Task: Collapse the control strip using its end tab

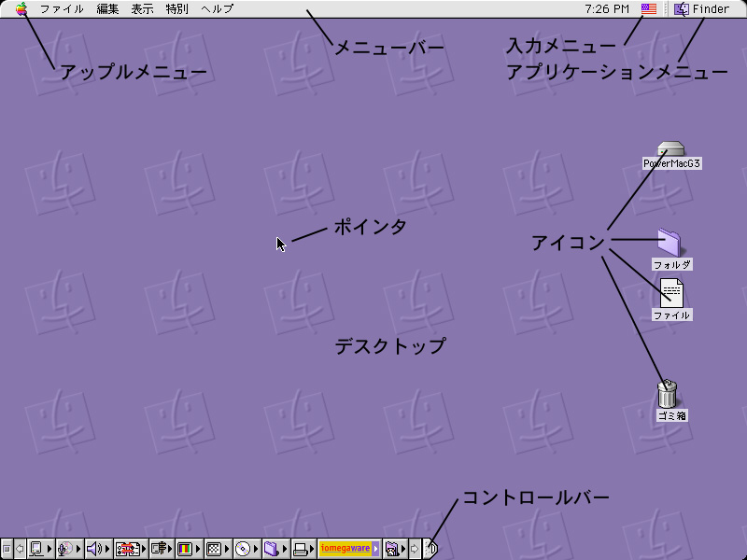Action: click(431, 549)
